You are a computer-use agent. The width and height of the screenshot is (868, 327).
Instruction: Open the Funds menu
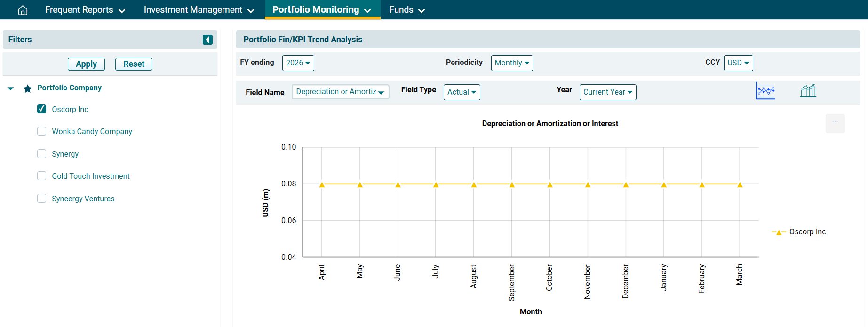point(406,10)
